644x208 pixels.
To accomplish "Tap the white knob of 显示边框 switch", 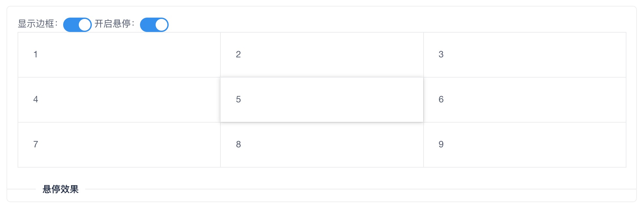I will pyautogui.click(x=85, y=25).
